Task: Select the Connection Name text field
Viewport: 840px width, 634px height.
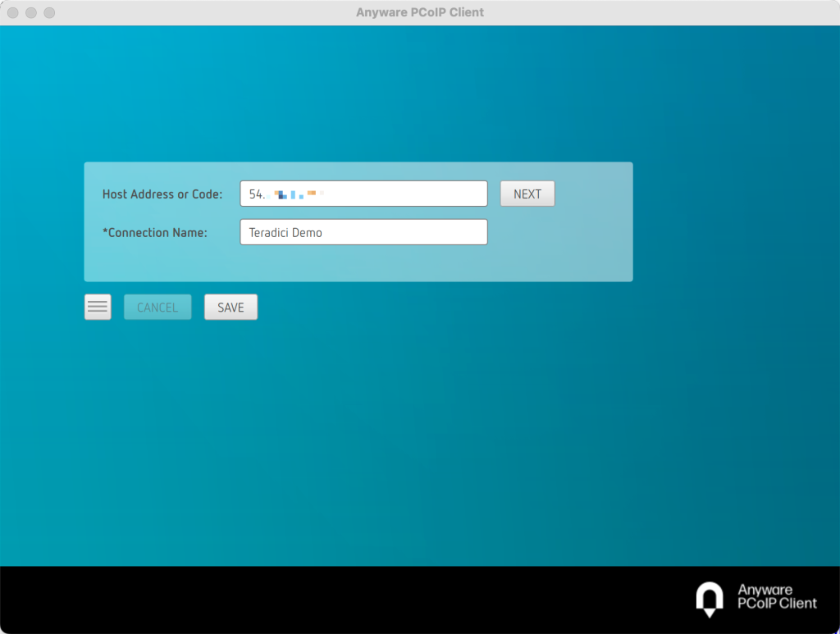Action: pyautogui.click(x=363, y=232)
